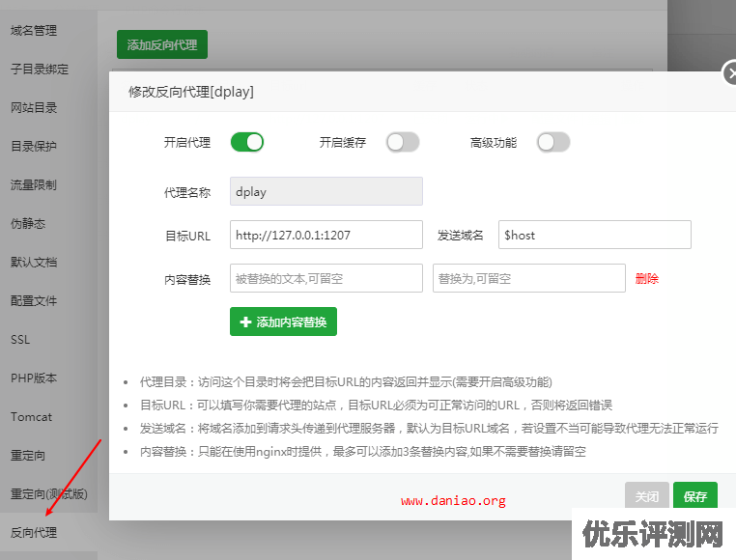The height and width of the screenshot is (560, 736).
Task: Select 默认文档 in the sidebar
Action: (x=34, y=262)
